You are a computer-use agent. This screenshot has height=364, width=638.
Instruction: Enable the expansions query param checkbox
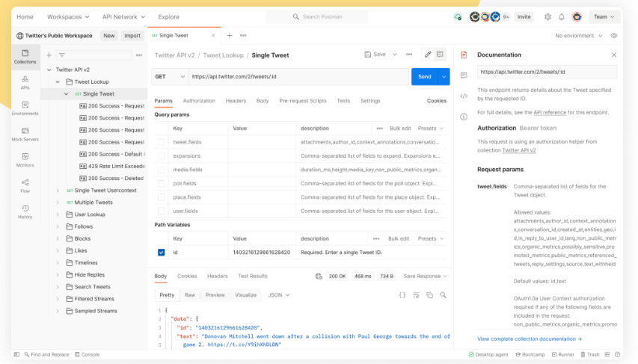coord(161,155)
